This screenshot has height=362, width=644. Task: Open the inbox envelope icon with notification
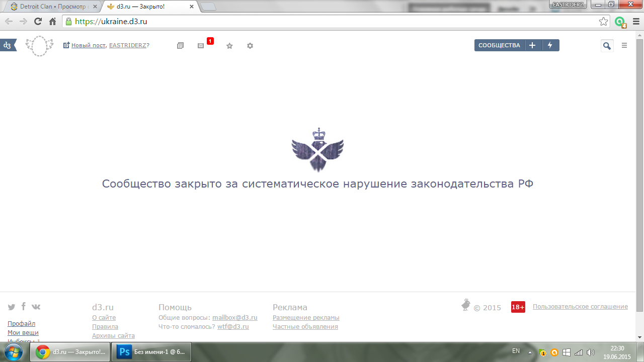click(201, 46)
